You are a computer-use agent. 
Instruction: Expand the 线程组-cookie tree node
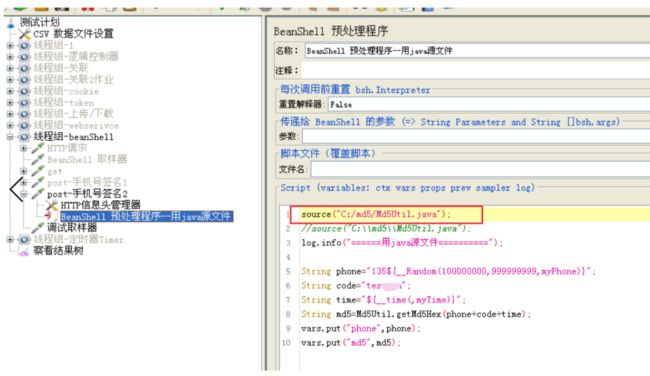[x=10, y=91]
